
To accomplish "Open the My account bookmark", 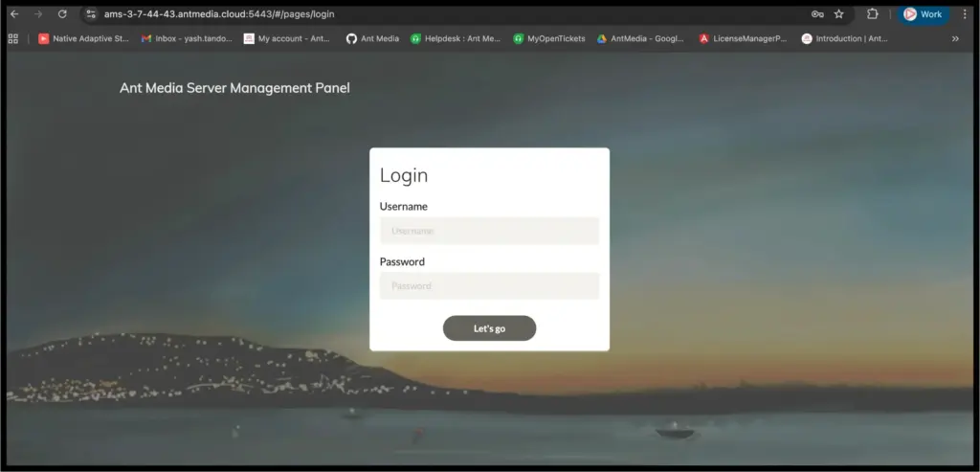I will tap(287, 38).
